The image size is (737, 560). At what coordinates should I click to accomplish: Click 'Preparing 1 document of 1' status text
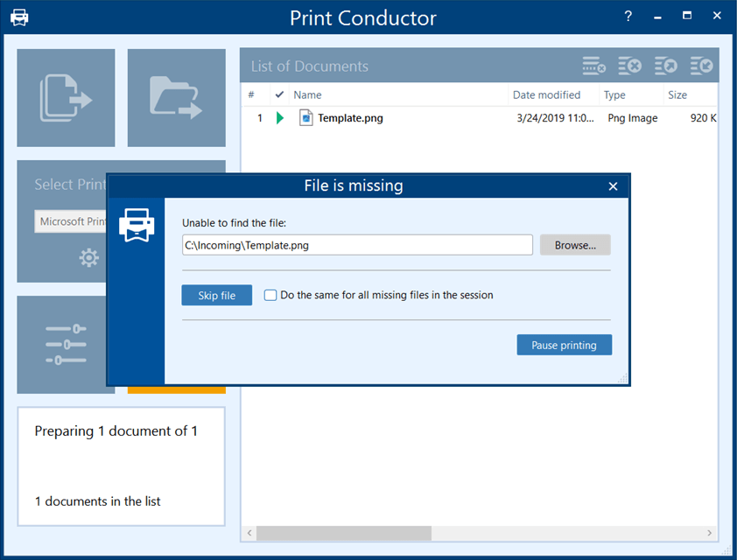coord(116,430)
